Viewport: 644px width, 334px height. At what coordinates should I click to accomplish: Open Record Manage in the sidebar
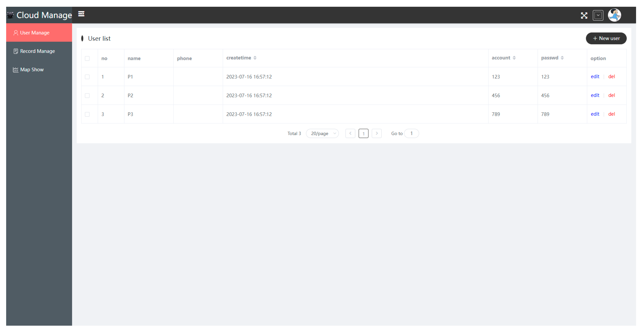[x=37, y=51]
